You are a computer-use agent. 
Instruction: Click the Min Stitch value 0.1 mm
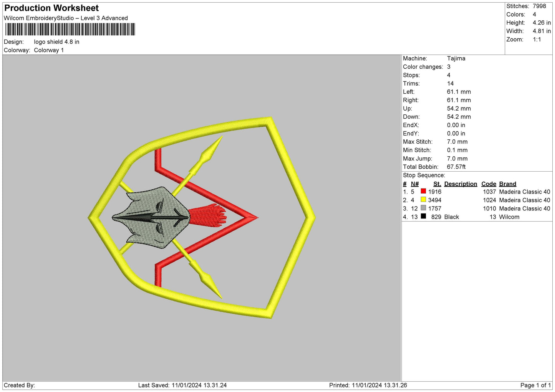click(457, 150)
